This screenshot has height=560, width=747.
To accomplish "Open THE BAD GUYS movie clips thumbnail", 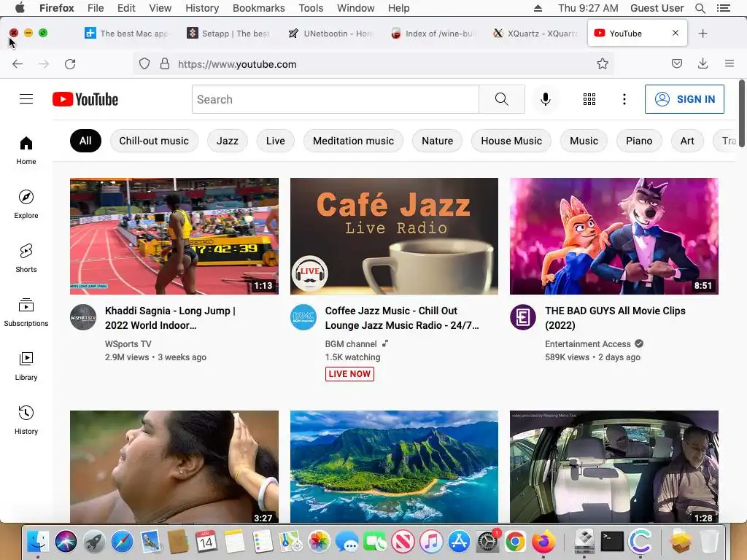I will 614,236.
